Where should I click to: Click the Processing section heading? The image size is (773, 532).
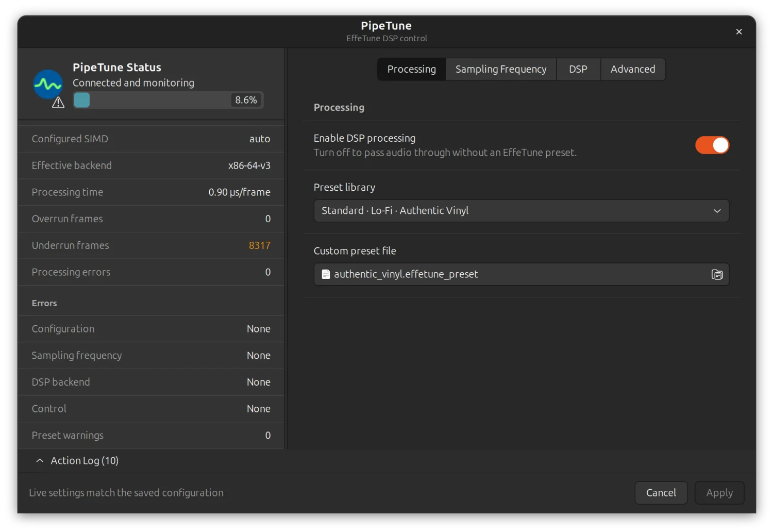[339, 107]
